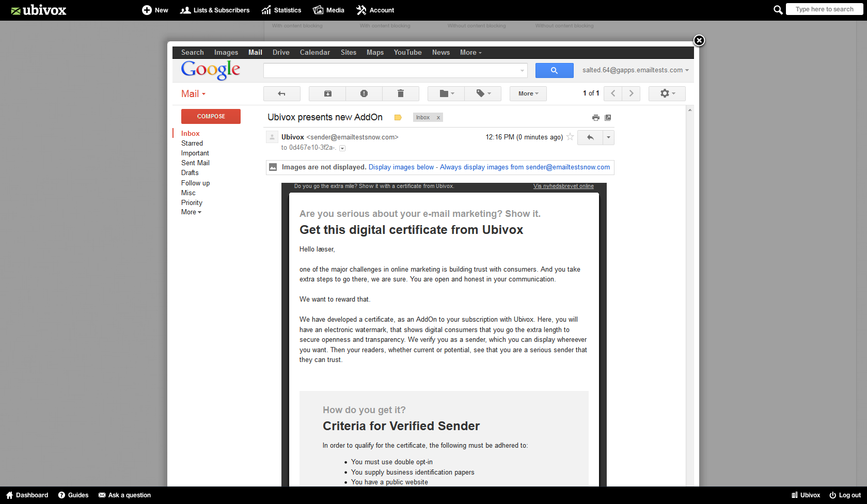This screenshot has width=867, height=504.
Task: Open the Labels tag dropdown
Action: coord(483,93)
